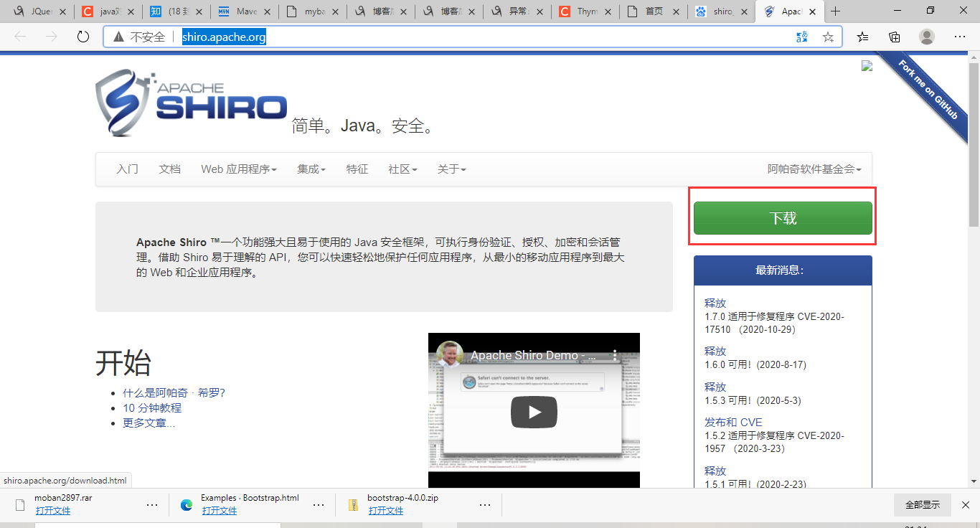Open more options for Examples · Bootstrap.html download
Screen dimensions: 980x528
coord(319,504)
